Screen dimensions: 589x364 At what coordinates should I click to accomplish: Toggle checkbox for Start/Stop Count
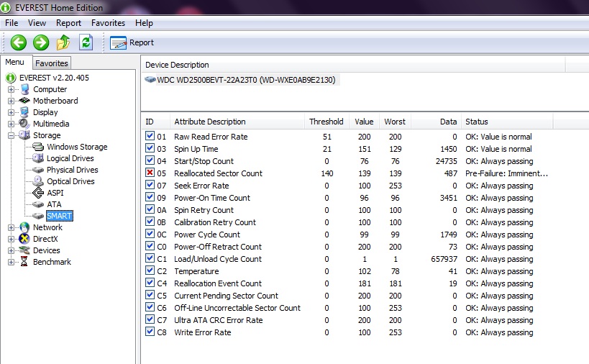(150, 160)
